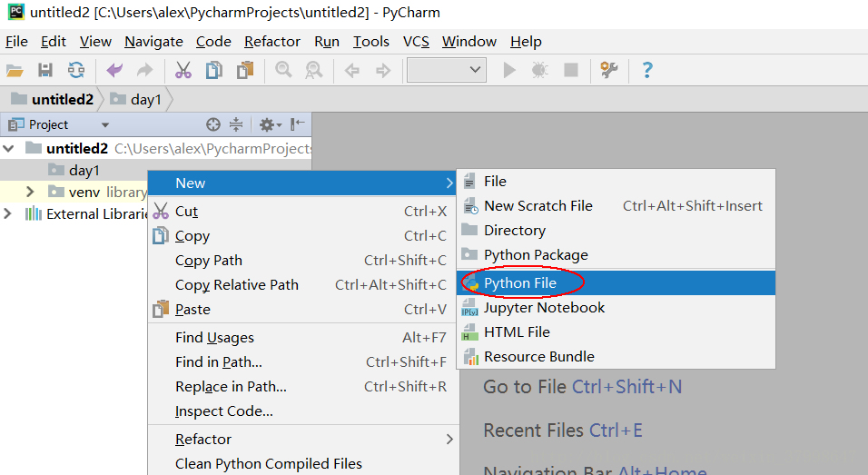868x475 pixels.
Task: Click the Scroll from Source target icon
Action: [213, 124]
